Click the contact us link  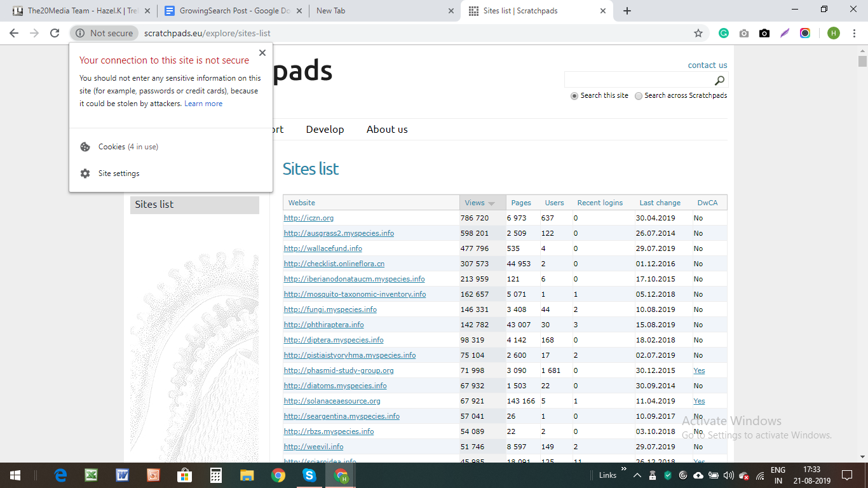(x=707, y=65)
